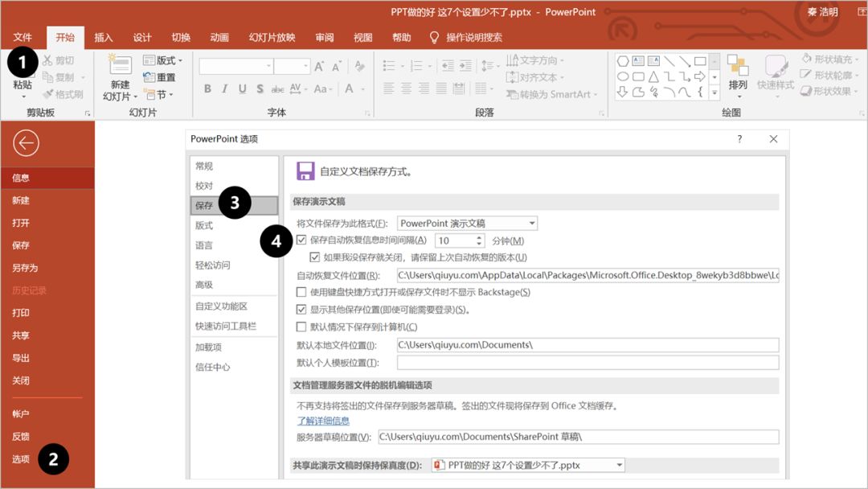Screen dimensions: 868x489
Task: Click the help question mark in dialog
Action: click(739, 139)
